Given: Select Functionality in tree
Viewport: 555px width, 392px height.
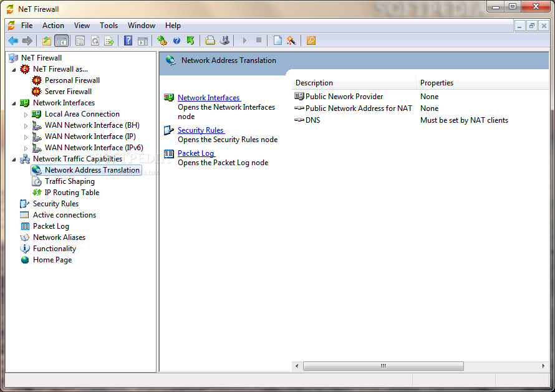Looking at the screenshot, I should (54, 249).
